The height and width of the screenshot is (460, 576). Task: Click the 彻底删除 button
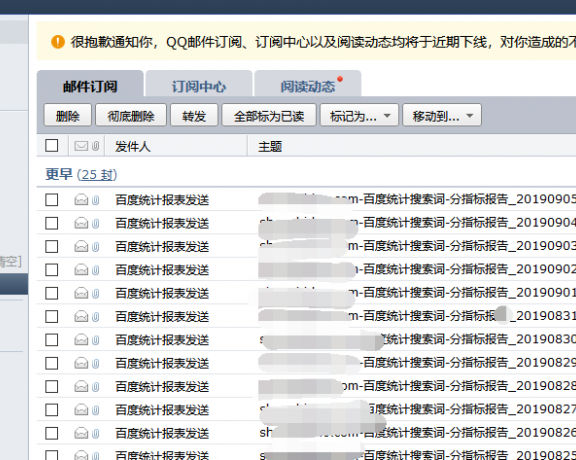(131, 115)
